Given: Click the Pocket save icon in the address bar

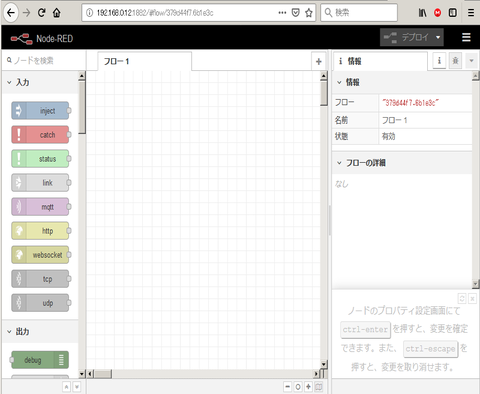Looking at the screenshot, I should click(x=295, y=13).
